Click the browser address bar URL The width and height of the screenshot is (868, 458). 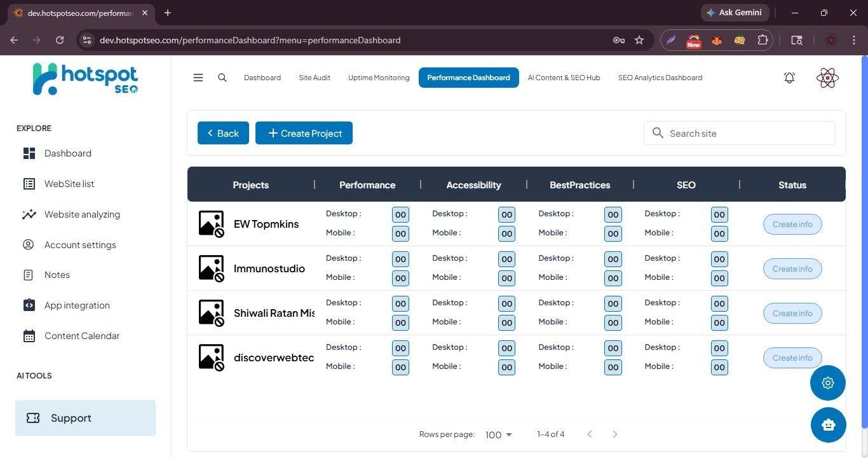(250, 40)
